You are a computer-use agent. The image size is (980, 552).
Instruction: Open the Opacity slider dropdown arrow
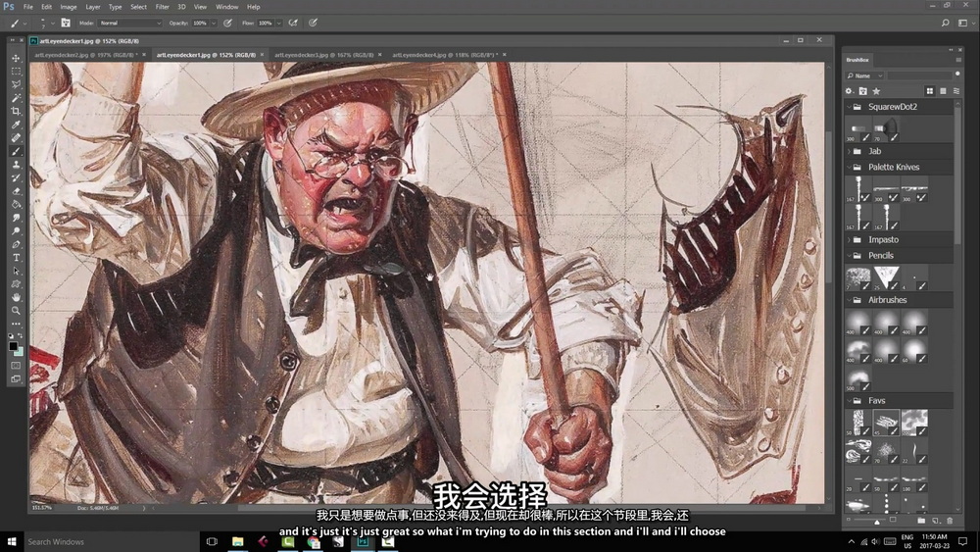(x=214, y=24)
